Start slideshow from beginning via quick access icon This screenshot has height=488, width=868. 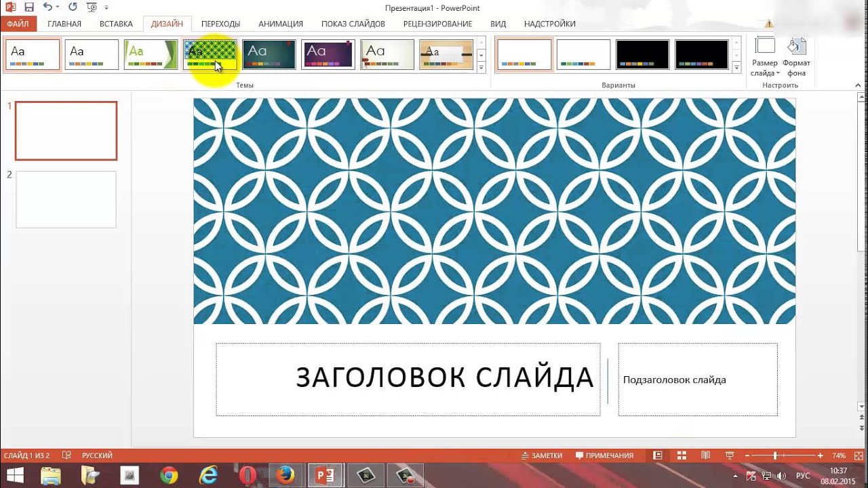pyautogui.click(x=93, y=7)
